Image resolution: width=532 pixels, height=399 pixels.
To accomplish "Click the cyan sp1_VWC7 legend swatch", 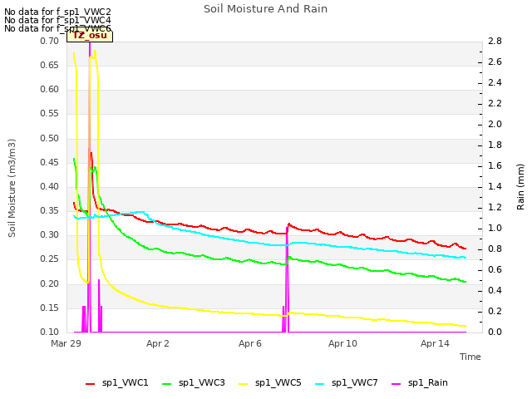I will click(319, 384).
